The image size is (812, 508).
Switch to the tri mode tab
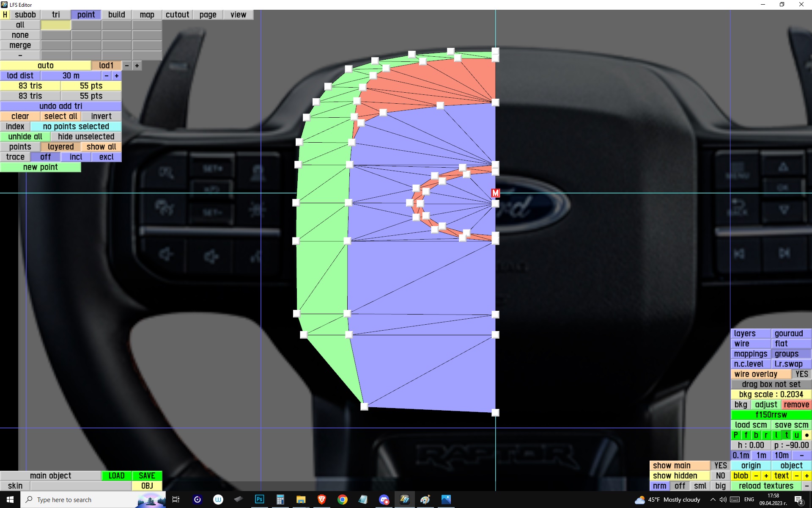(x=56, y=14)
